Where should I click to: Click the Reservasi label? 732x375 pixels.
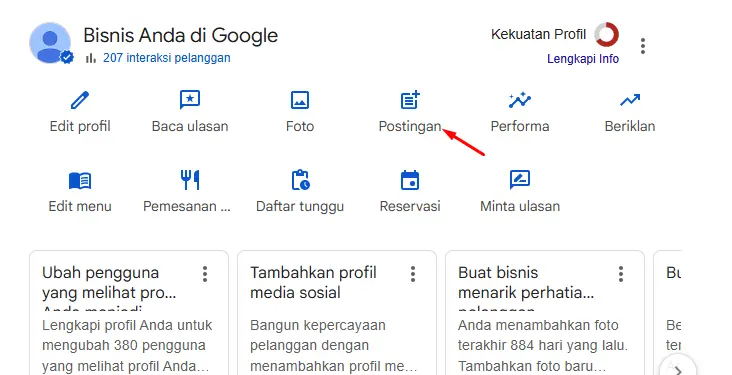pyautogui.click(x=410, y=206)
